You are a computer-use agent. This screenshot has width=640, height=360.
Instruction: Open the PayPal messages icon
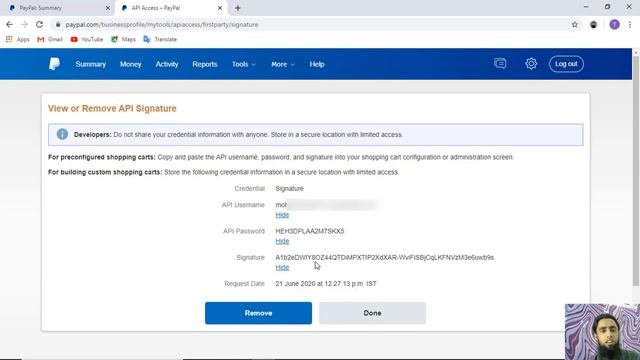pos(500,64)
